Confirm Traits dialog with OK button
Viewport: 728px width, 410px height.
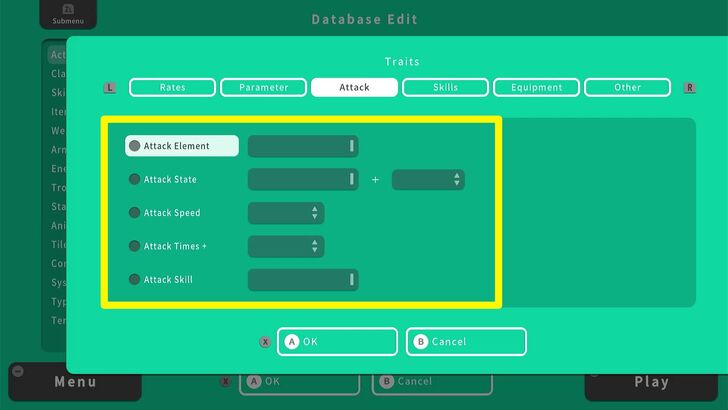[x=338, y=342]
